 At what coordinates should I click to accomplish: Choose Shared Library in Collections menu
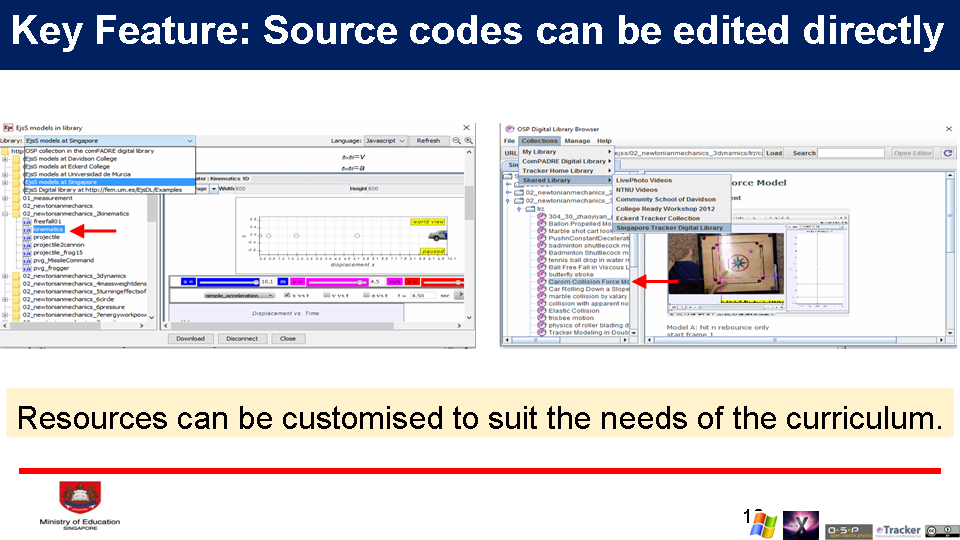(566, 181)
